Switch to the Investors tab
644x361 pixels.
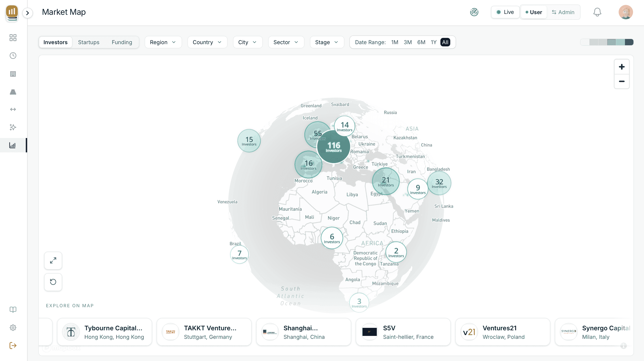(x=56, y=42)
